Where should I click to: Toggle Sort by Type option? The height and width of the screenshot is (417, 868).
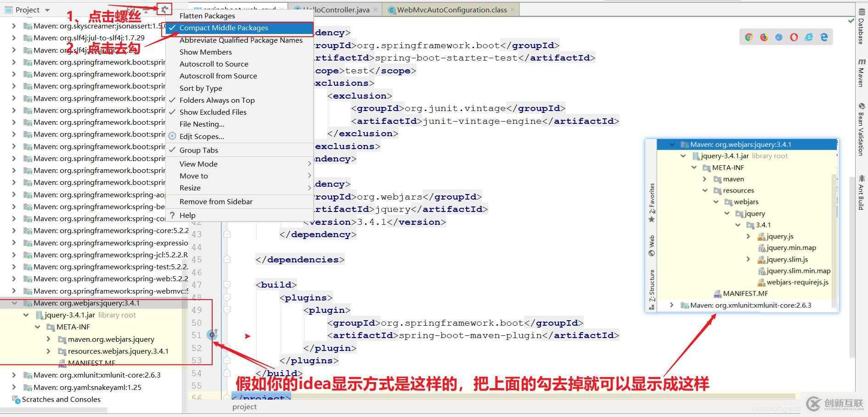point(239,88)
